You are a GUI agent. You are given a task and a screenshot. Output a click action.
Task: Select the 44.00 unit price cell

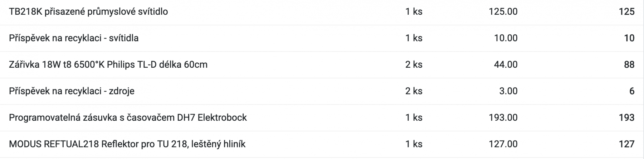[x=506, y=64]
